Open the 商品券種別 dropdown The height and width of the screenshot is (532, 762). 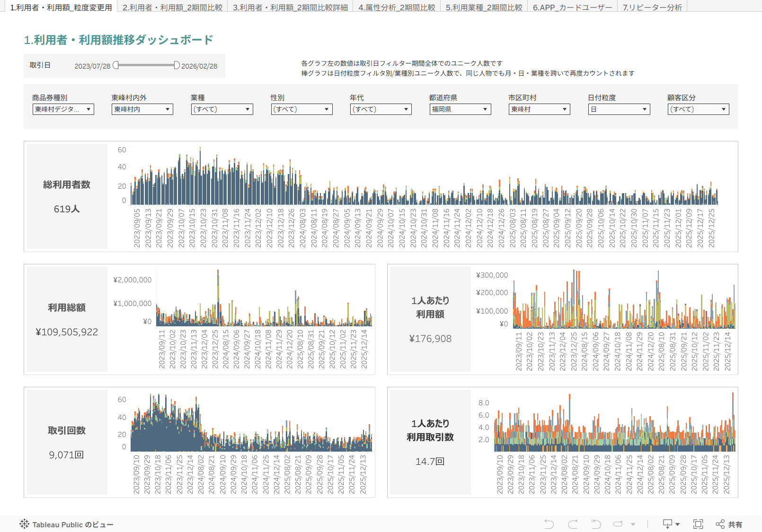click(63, 109)
